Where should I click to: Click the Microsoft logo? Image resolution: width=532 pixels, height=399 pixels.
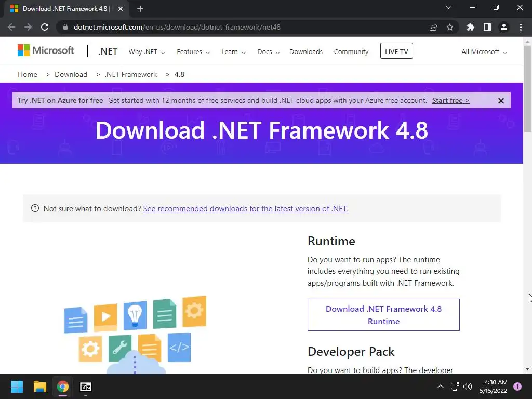click(x=46, y=50)
